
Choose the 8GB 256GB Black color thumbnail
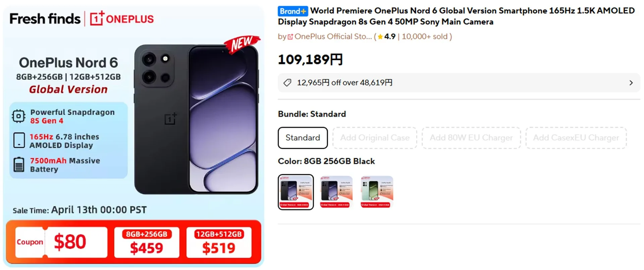tap(296, 192)
